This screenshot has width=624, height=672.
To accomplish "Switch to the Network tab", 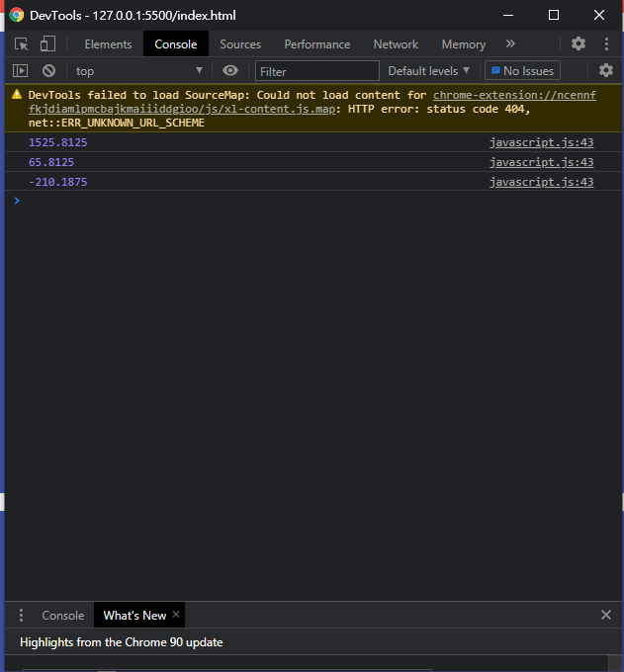I will point(396,44).
